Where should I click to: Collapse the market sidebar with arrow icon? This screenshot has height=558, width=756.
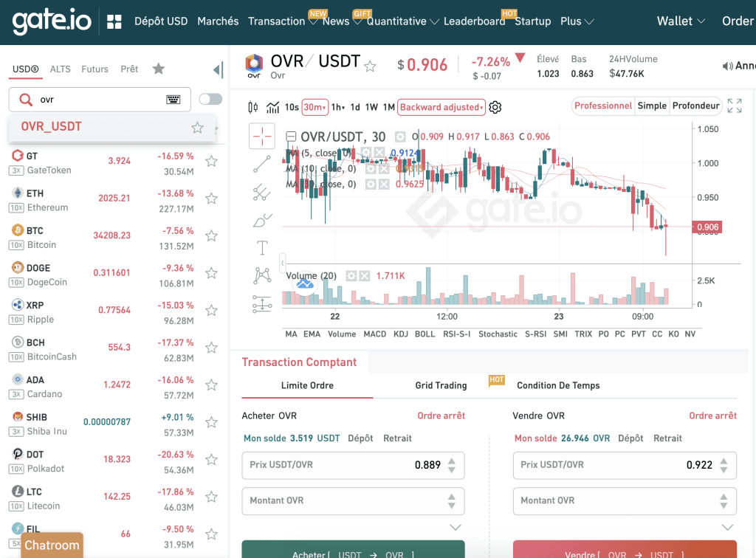219,70
